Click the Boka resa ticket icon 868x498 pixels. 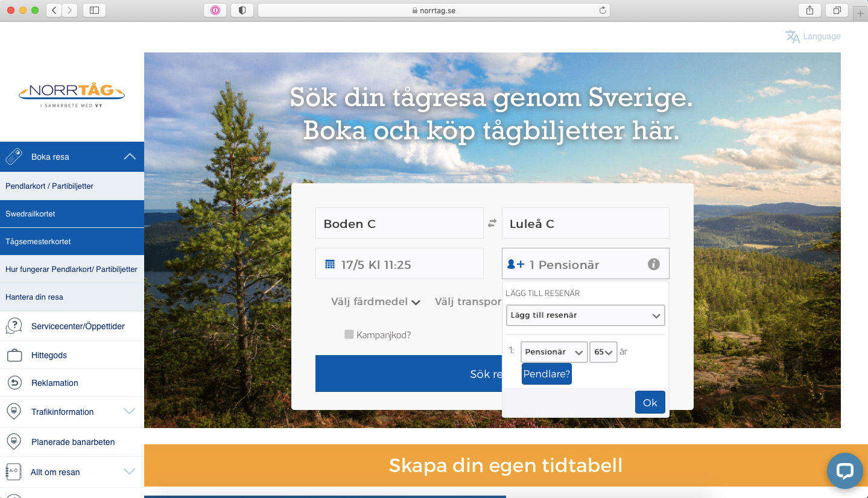[x=14, y=157]
